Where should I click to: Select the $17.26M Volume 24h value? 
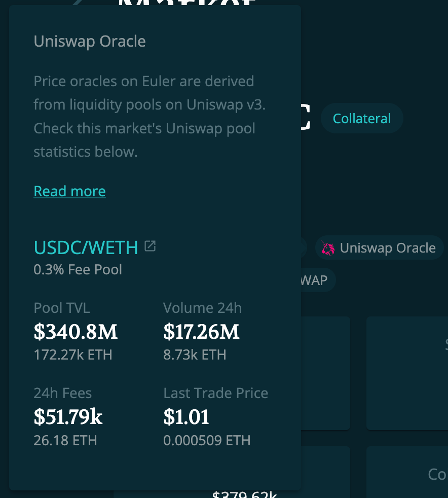pyautogui.click(x=201, y=332)
